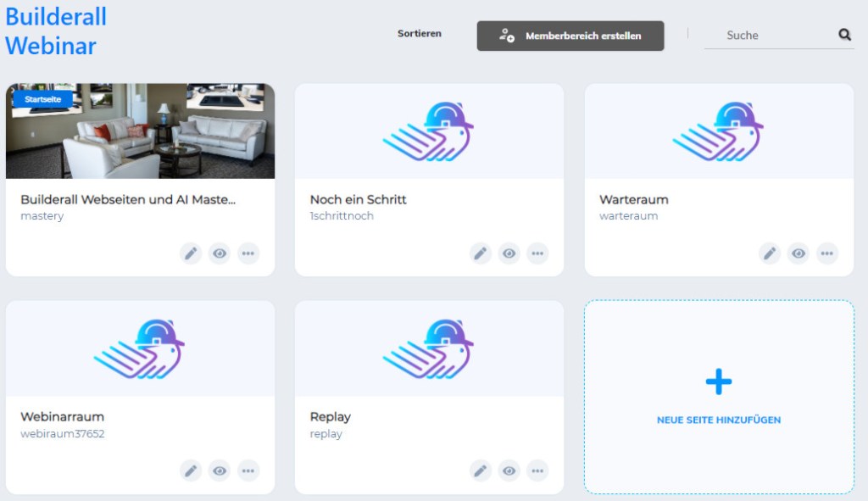The width and height of the screenshot is (868, 501).
Task: Preview Builderall Webseiten page with eye icon
Action: pyautogui.click(x=220, y=253)
